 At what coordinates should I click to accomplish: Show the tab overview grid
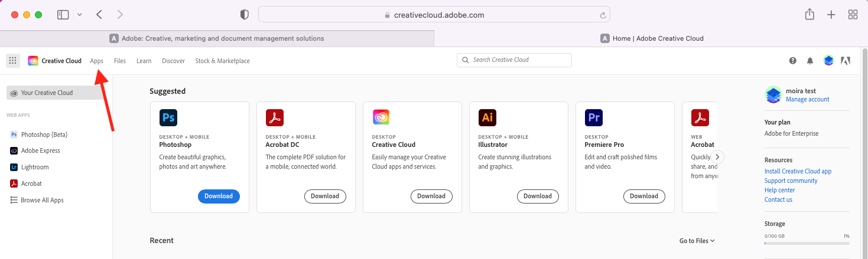[853, 15]
